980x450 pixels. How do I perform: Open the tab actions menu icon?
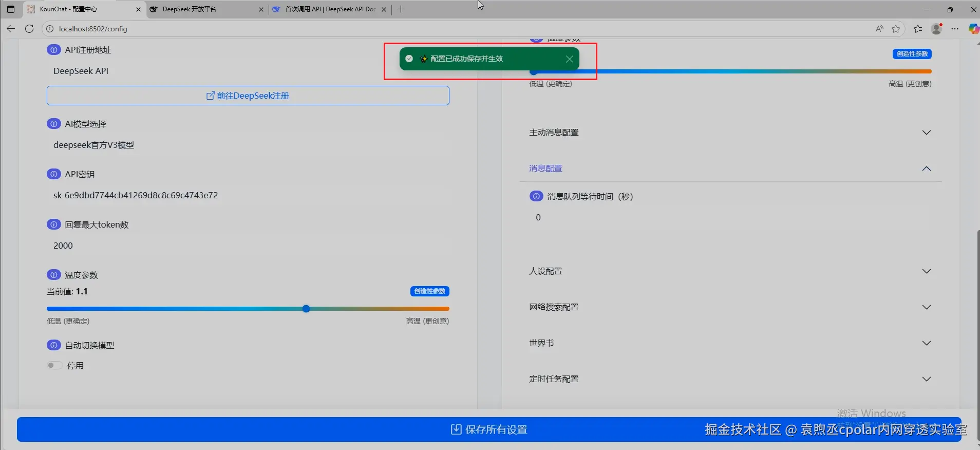11,9
